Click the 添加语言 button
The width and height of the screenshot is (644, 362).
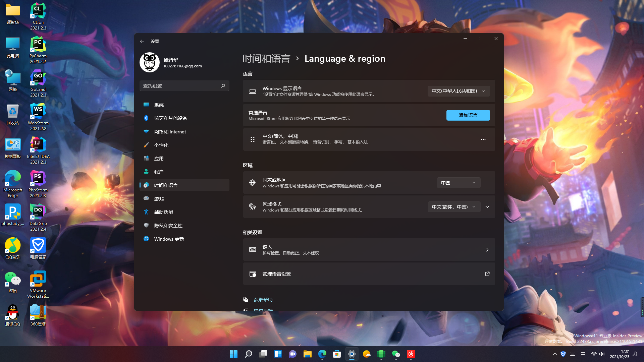(x=468, y=115)
